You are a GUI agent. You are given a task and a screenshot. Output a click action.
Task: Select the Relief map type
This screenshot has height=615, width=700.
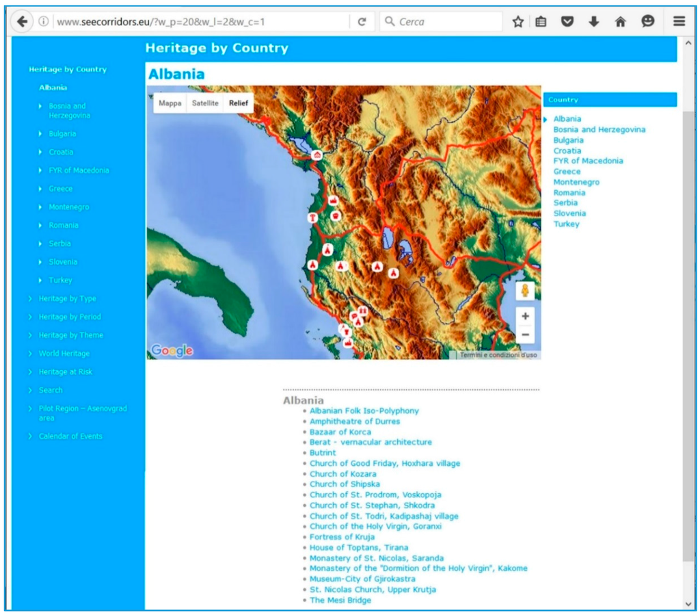point(239,103)
